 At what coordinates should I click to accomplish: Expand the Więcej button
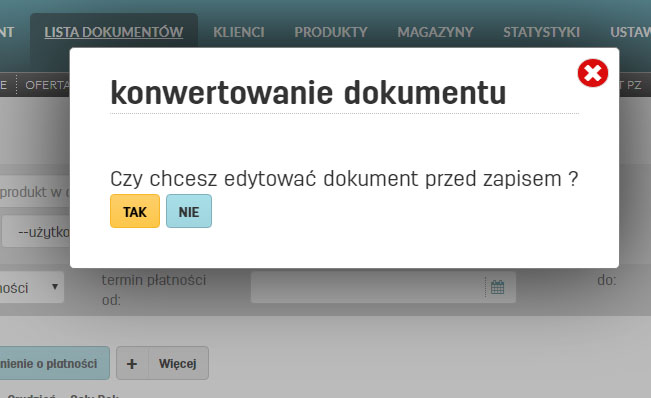coord(178,364)
